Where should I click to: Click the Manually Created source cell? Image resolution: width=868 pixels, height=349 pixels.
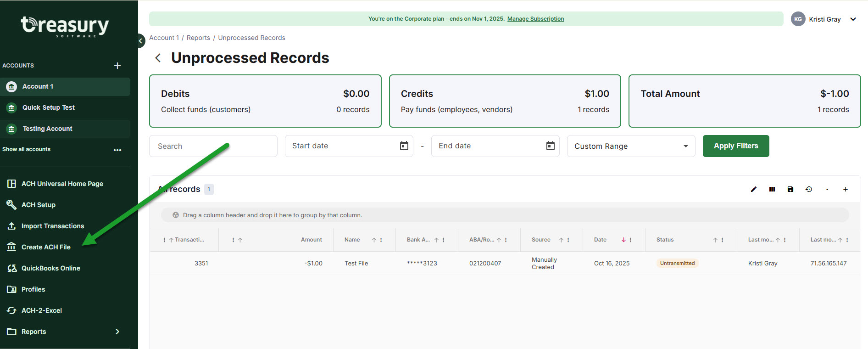pyautogui.click(x=544, y=264)
